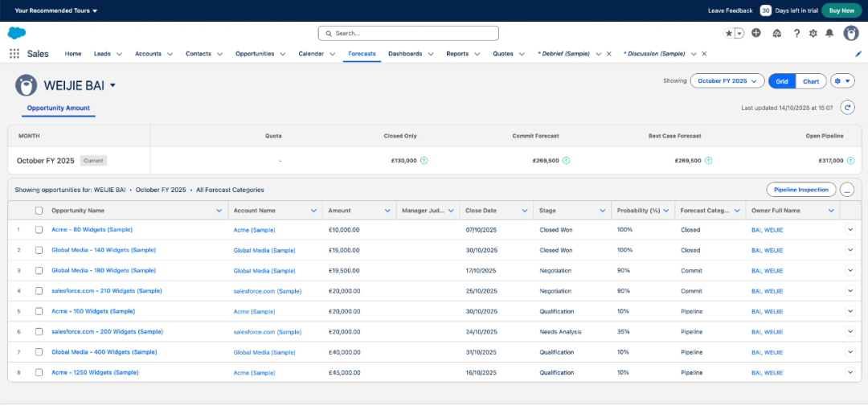
Task: Switch to the Dashboards tab
Action: [405, 54]
